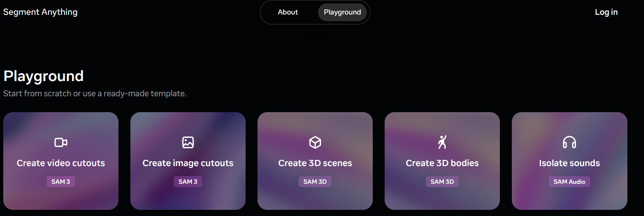Click the walking person body icon
The width and height of the screenshot is (644, 216).
(x=442, y=143)
